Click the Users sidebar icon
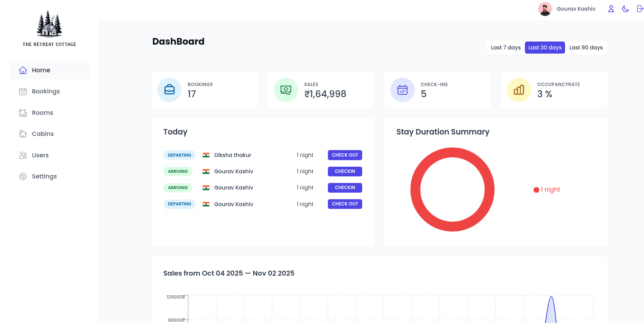Screen dimensions: 644x323 click(23, 155)
